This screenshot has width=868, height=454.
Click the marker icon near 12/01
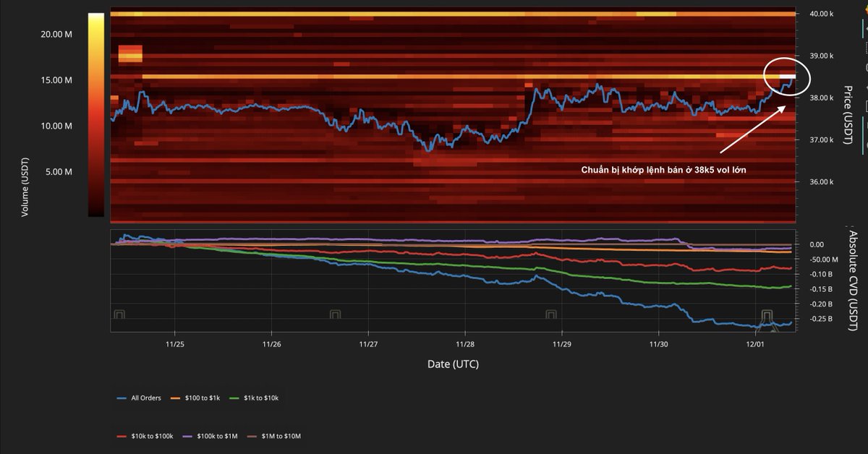(x=767, y=314)
